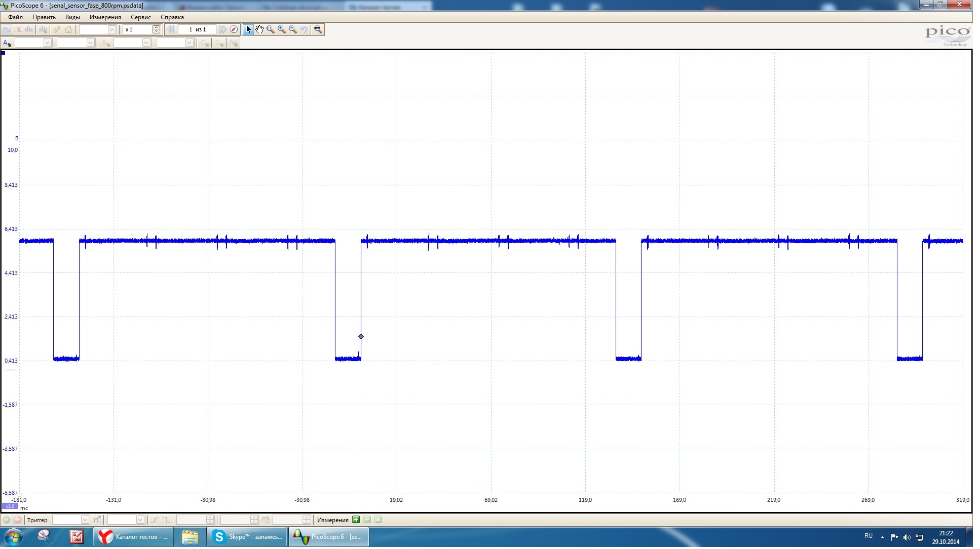Switch to spectrum mode
Image resolution: width=980 pixels, height=549 pixels.
[29, 29]
